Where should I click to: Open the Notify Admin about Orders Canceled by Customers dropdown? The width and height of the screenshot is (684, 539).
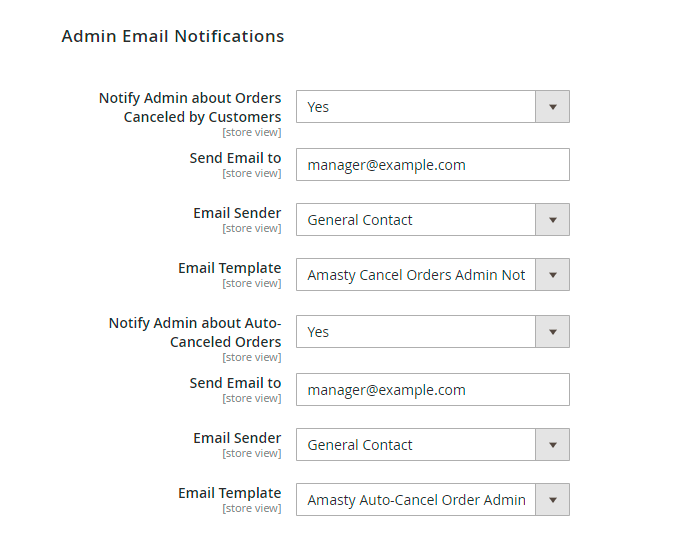pyautogui.click(x=432, y=107)
